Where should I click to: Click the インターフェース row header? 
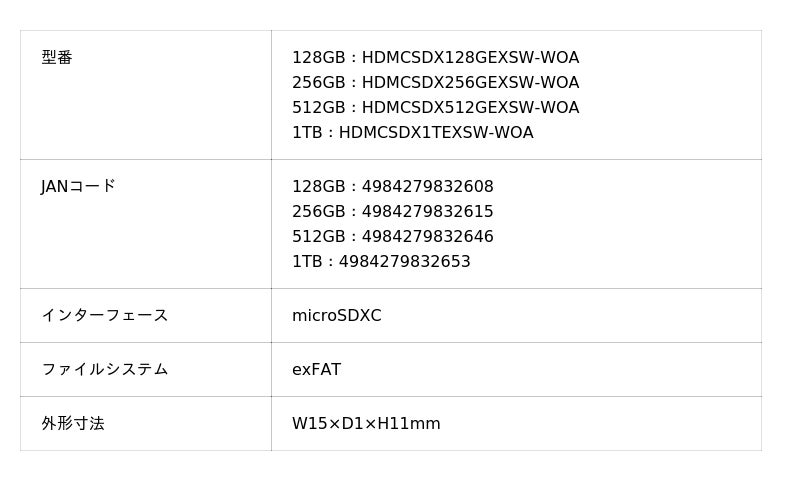click(104, 316)
